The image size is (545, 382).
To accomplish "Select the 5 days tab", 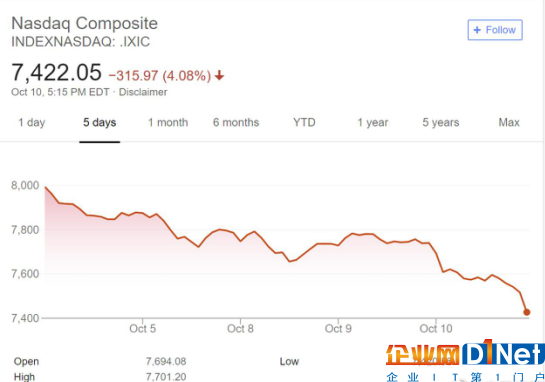I will click(99, 122).
